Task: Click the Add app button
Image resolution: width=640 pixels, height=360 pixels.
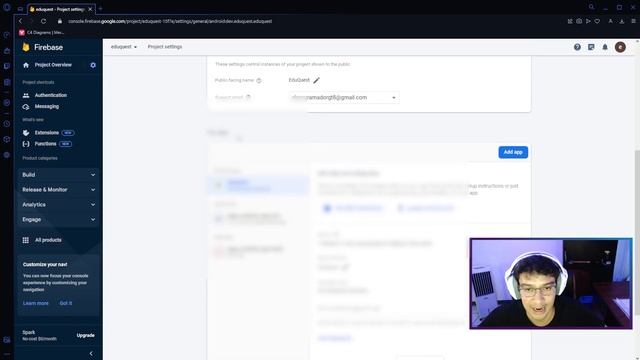Action: [x=513, y=152]
